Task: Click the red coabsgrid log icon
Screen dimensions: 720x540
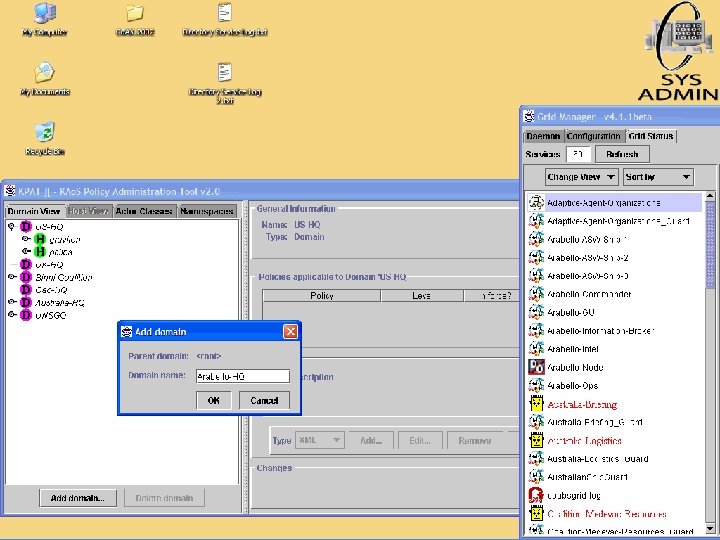Action: pos(536,495)
